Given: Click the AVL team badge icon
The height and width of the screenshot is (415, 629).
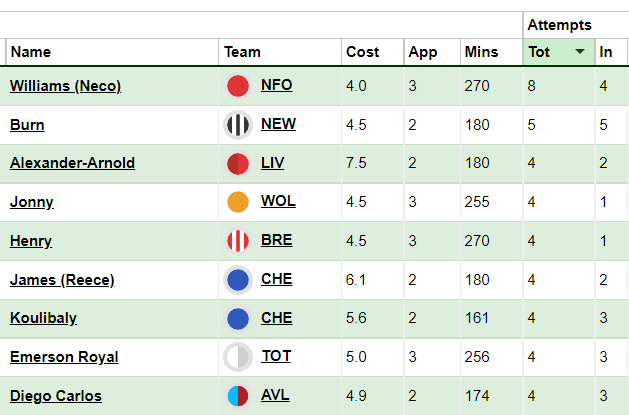Looking at the screenshot, I should (238, 396).
